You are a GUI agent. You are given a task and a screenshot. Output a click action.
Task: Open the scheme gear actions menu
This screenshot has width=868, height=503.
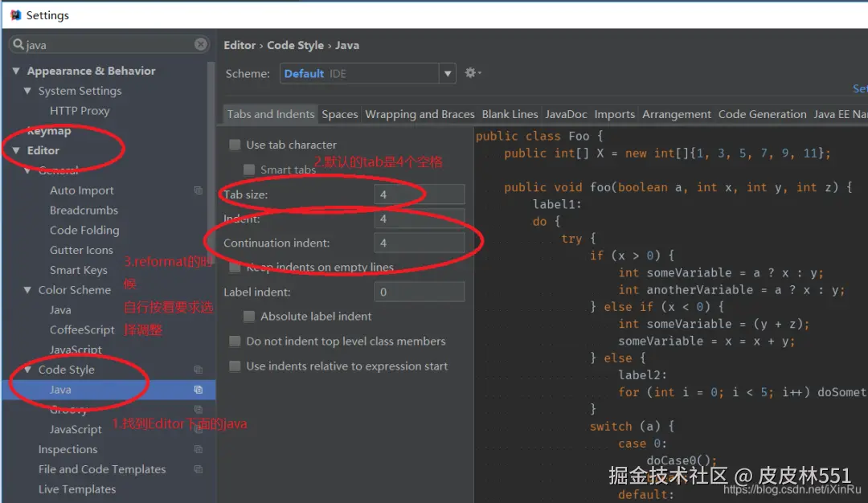point(473,73)
